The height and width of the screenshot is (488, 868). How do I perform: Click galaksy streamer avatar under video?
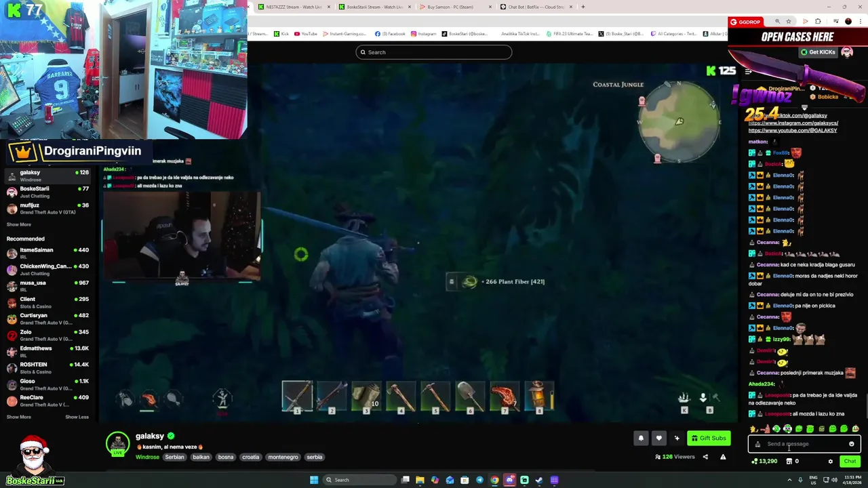click(x=117, y=443)
